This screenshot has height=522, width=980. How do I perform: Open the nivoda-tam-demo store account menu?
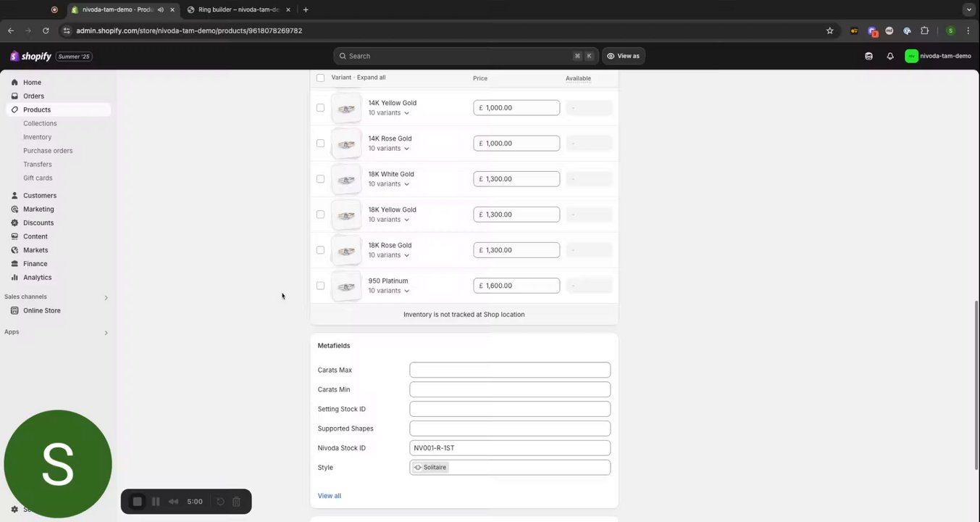point(938,56)
